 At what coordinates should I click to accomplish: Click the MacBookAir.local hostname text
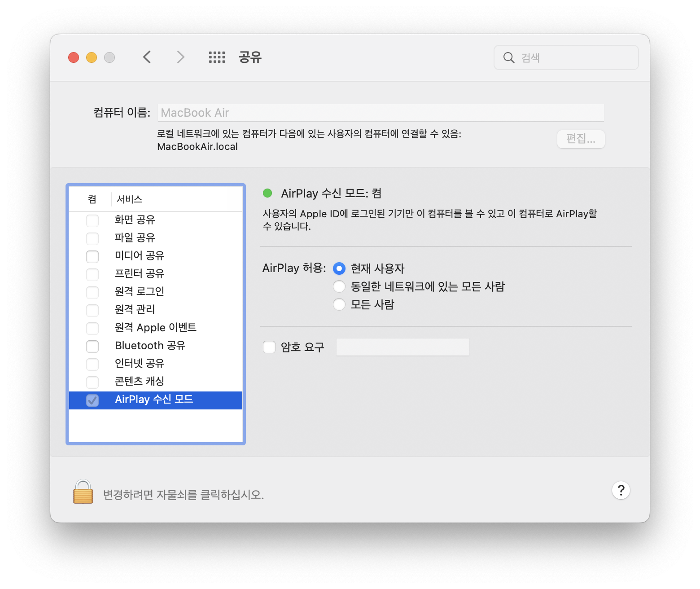(x=197, y=147)
